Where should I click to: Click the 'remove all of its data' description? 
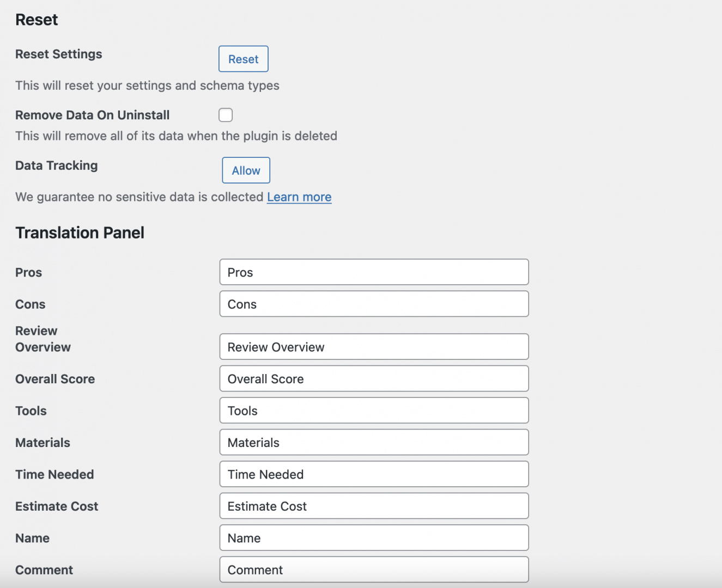pos(176,136)
